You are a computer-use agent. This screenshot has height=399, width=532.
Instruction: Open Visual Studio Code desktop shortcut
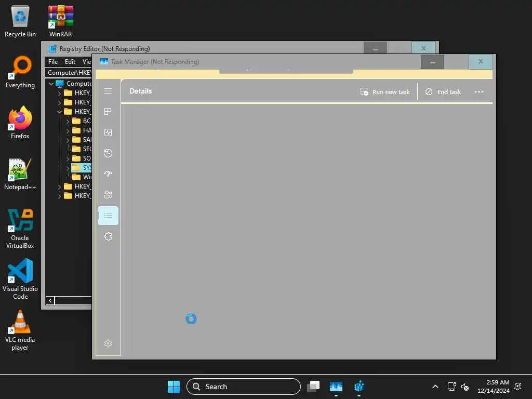coord(20,279)
